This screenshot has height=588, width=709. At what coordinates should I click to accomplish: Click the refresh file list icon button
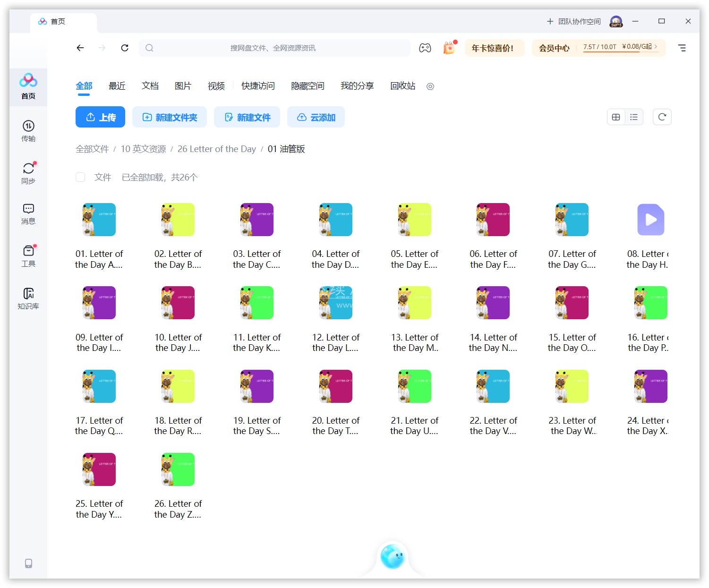(x=662, y=117)
